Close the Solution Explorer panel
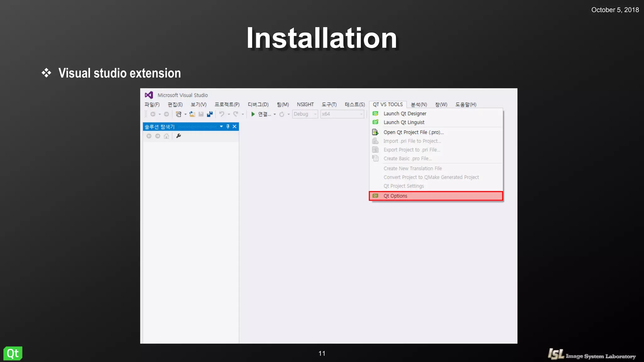 click(235, 127)
